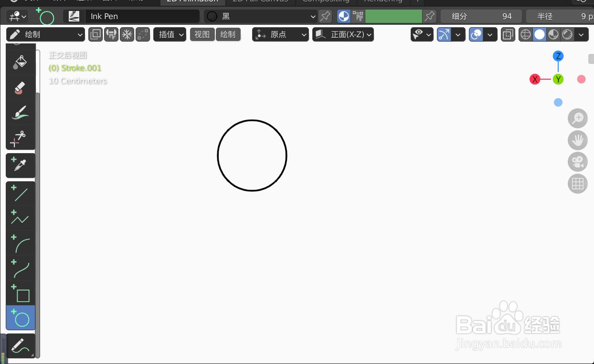
Task: Pin the color with pin icon after green swatch
Action: [x=430, y=16]
